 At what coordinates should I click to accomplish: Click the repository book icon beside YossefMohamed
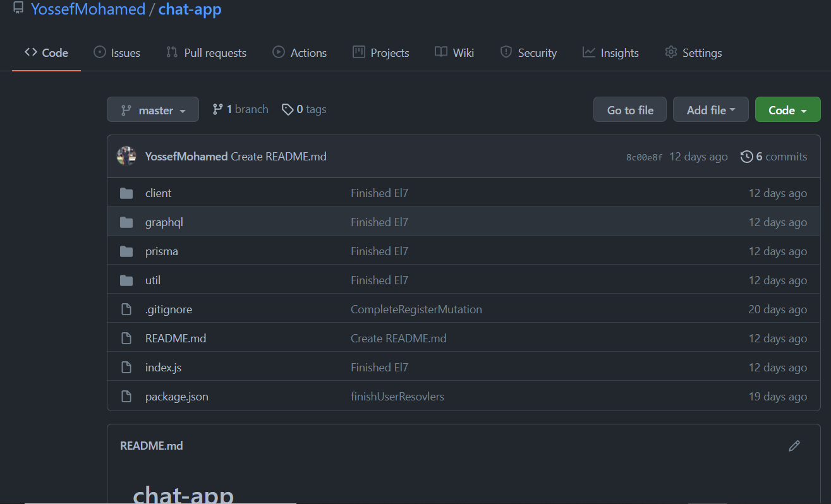(x=18, y=9)
